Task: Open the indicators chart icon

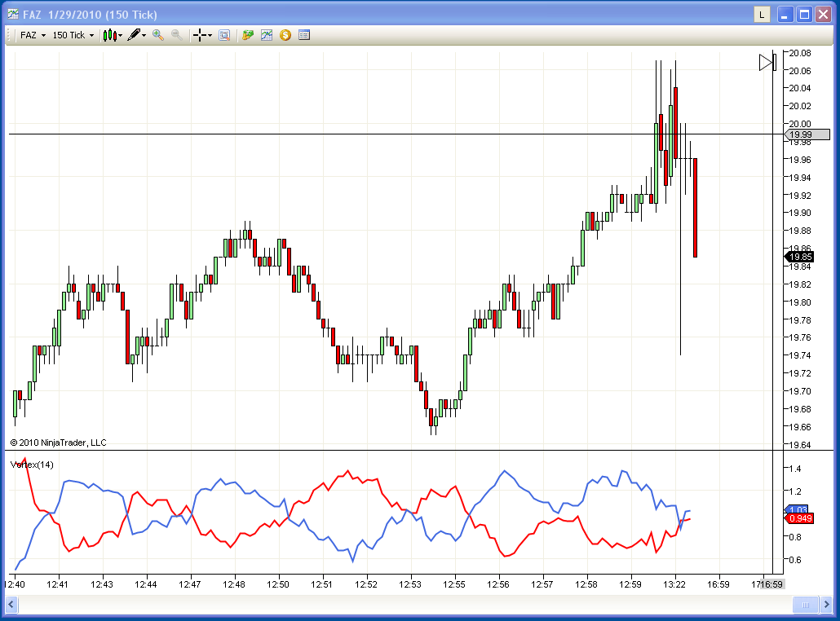Action: click(266, 35)
